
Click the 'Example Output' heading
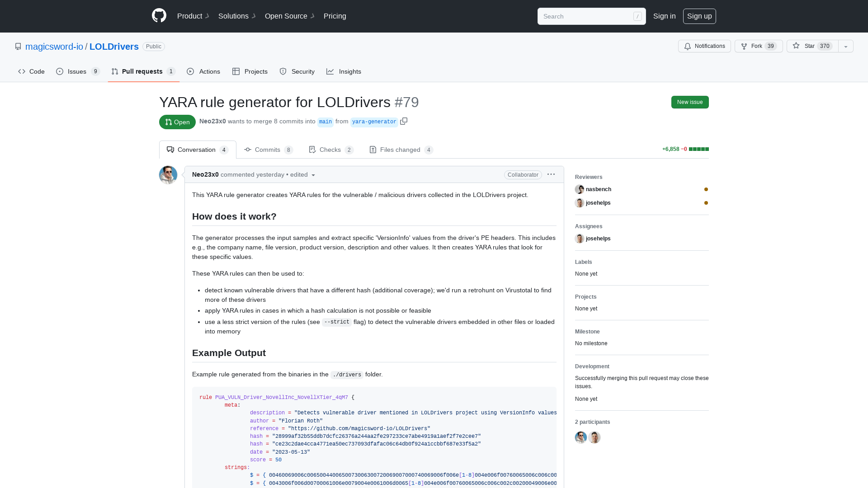pyautogui.click(x=229, y=353)
